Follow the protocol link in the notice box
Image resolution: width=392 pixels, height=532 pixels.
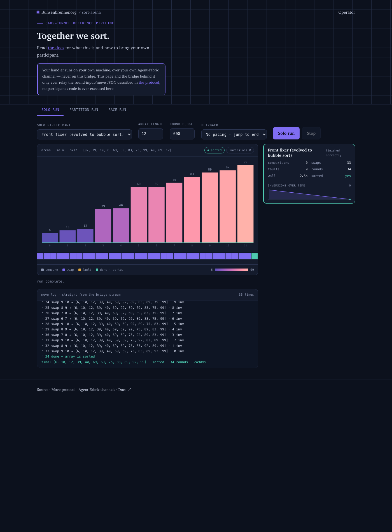point(149,83)
